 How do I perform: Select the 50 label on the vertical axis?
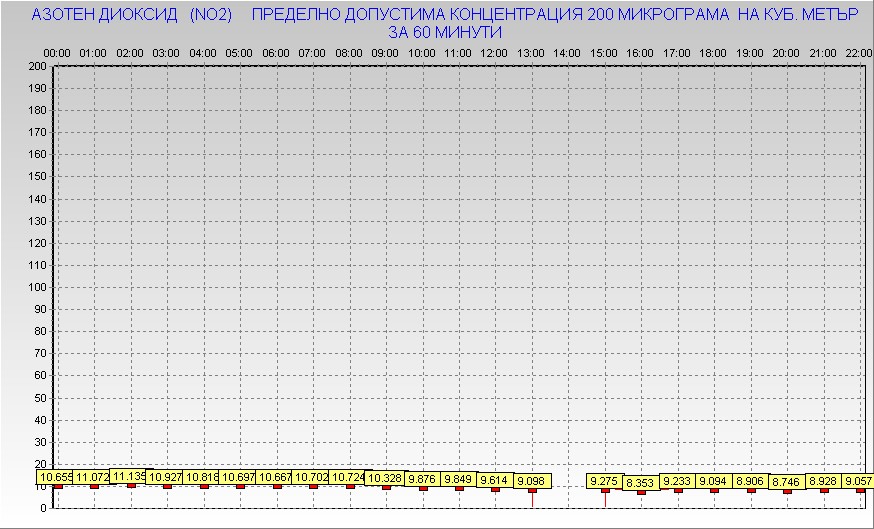point(40,397)
